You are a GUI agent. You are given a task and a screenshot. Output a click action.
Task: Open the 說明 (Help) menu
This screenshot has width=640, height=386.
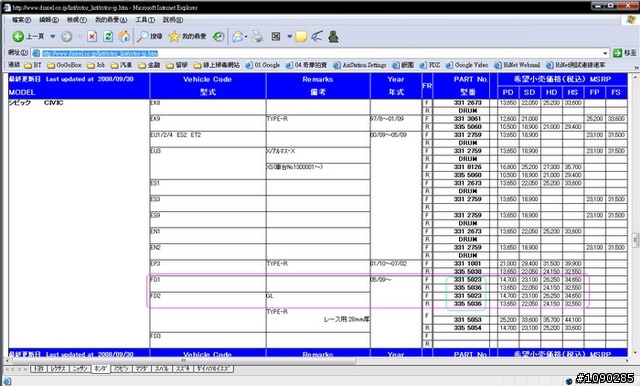pyautogui.click(x=173, y=20)
